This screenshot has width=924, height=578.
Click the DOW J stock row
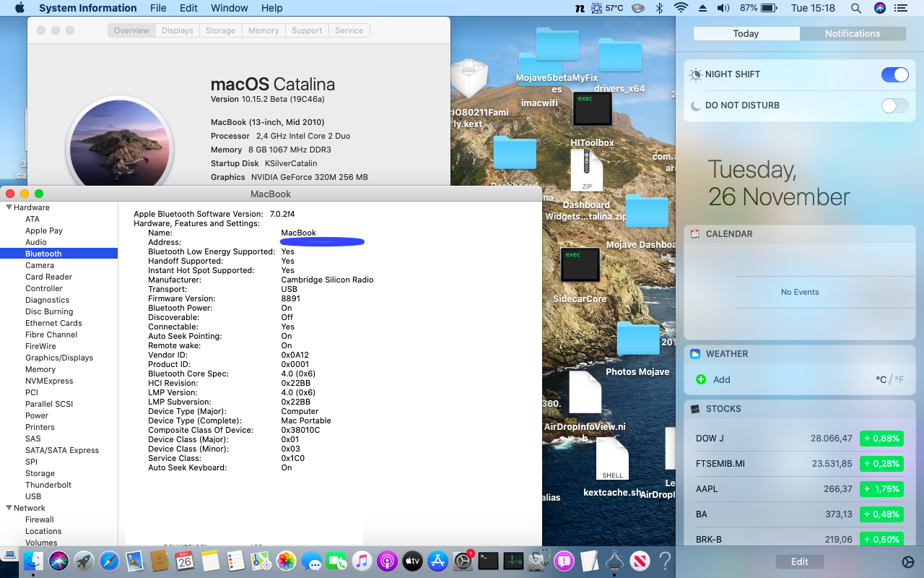pyautogui.click(x=800, y=439)
